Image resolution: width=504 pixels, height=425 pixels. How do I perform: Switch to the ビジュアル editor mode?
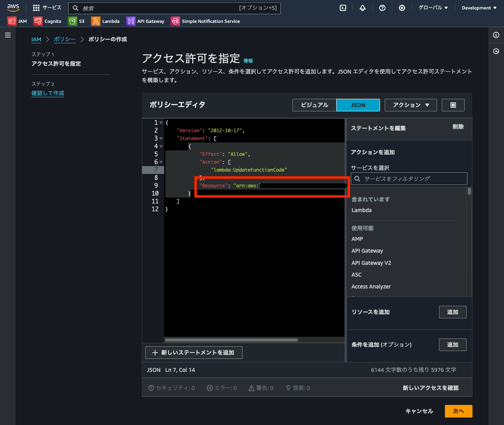[314, 105]
